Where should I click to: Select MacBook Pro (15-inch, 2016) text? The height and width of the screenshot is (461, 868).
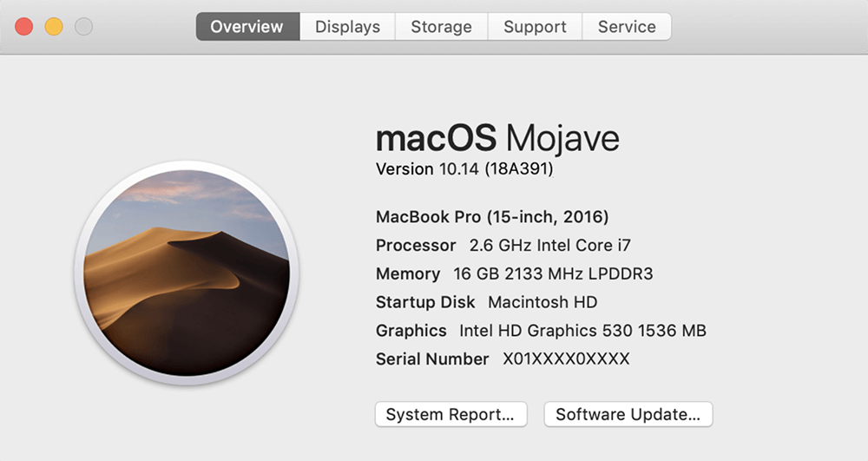click(492, 217)
